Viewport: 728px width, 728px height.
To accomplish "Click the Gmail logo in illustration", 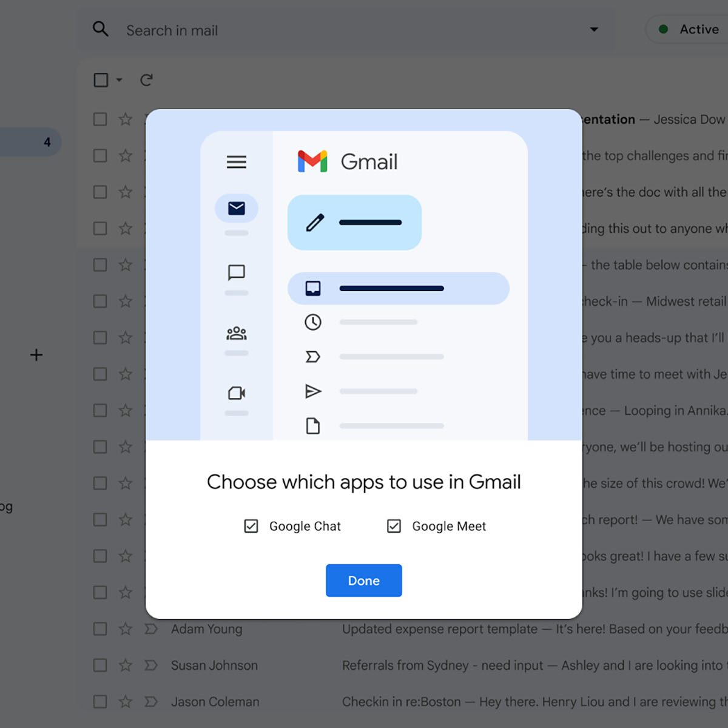I will (x=348, y=161).
